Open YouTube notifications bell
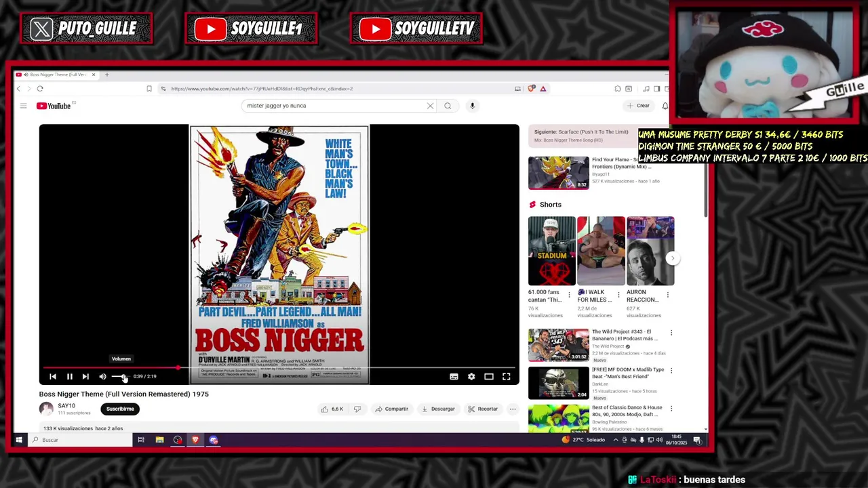The width and height of the screenshot is (868, 488). pyautogui.click(x=665, y=106)
